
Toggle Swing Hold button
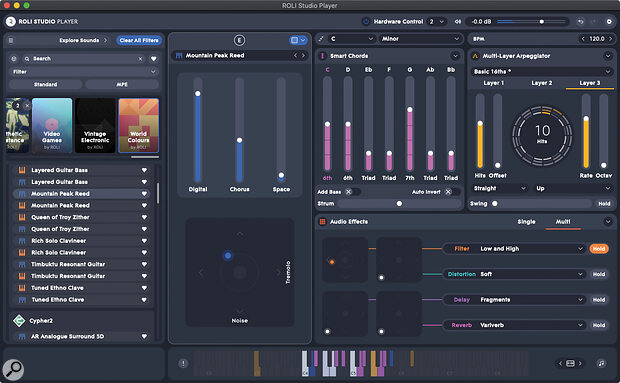pos(604,204)
